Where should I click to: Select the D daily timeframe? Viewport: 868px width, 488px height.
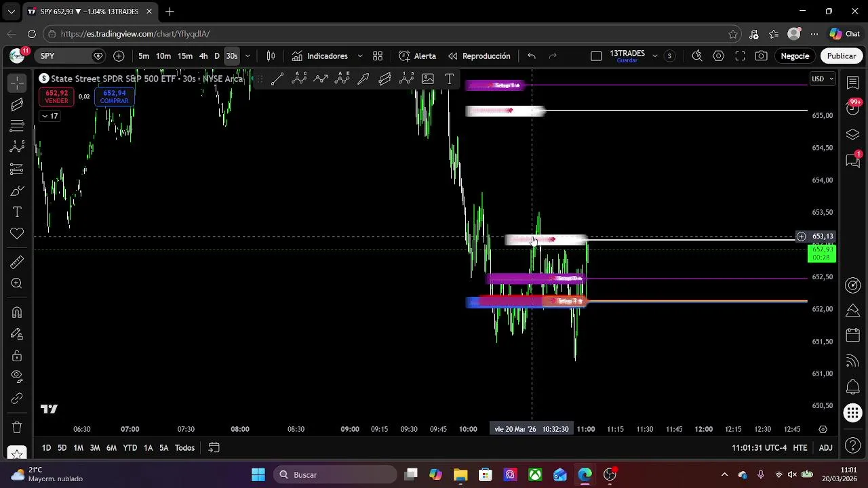click(x=217, y=56)
